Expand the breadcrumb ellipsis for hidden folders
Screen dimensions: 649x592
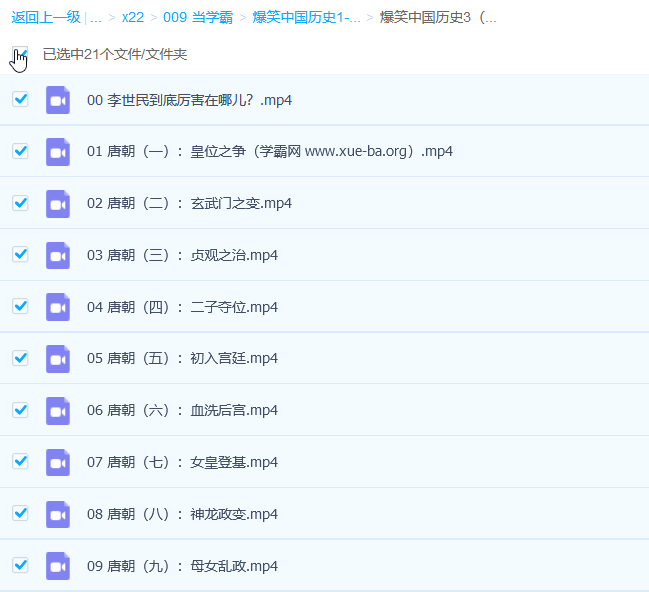(96, 17)
